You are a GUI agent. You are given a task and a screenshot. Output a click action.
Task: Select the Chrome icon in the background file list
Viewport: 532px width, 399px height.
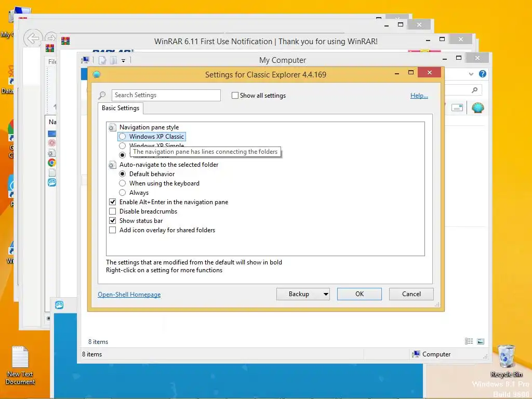52,163
